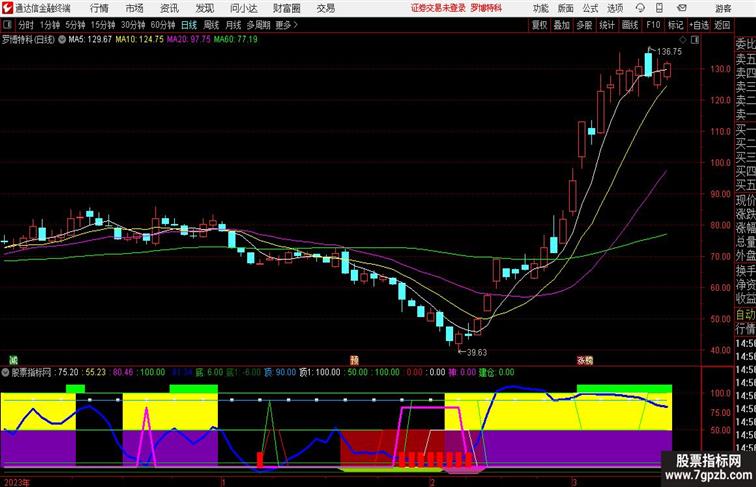The width and height of the screenshot is (756, 487).
Task: Click the 返回 back button
Action: (722, 25)
